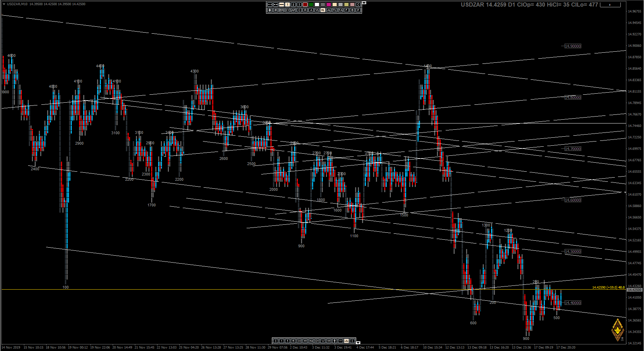The width and height of the screenshot is (644, 351).
Task: Click the last S button after A
Action: [x=352, y=341]
